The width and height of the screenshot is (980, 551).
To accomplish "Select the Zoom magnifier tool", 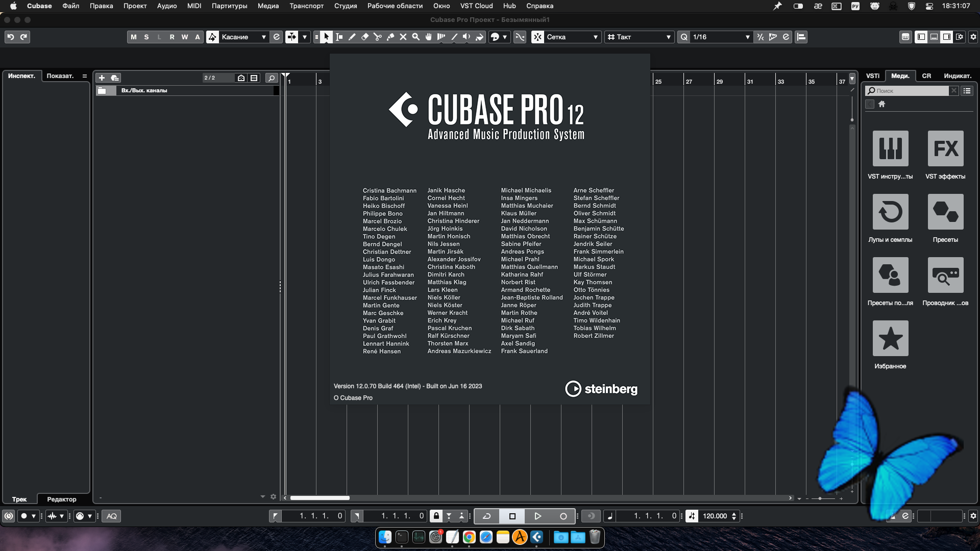I will click(x=416, y=37).
